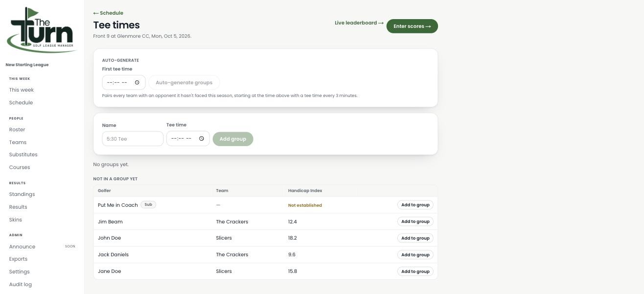The image size is (644, 294).
Task: Open Teams page
Action: coord(18,143)
